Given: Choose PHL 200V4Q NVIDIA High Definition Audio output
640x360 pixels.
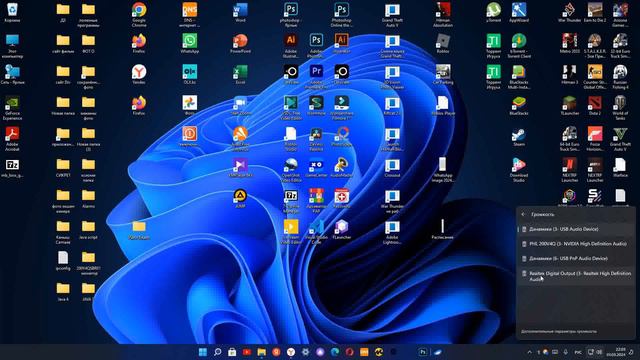Looking at the screenshot, I should (x=576, y=244).
